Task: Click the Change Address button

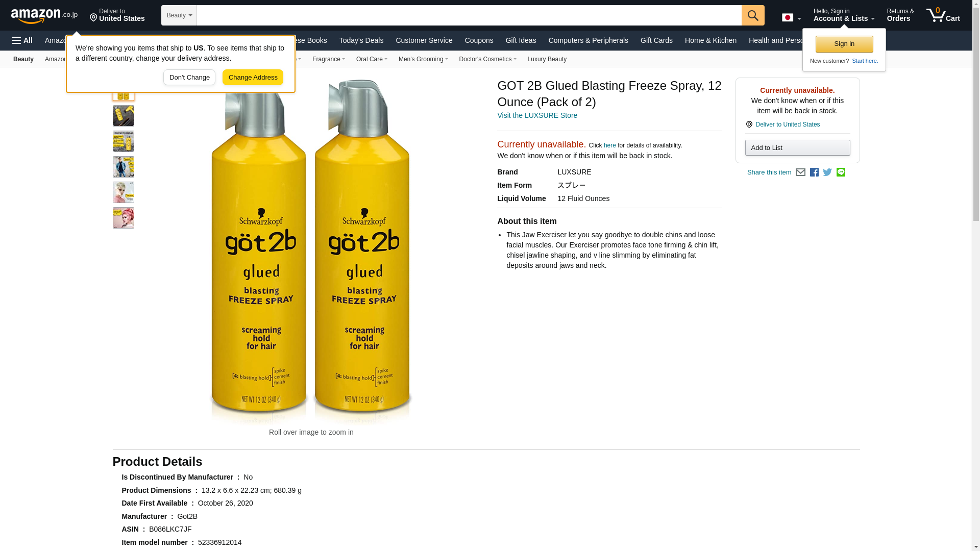Action: (x=253, y=78)
